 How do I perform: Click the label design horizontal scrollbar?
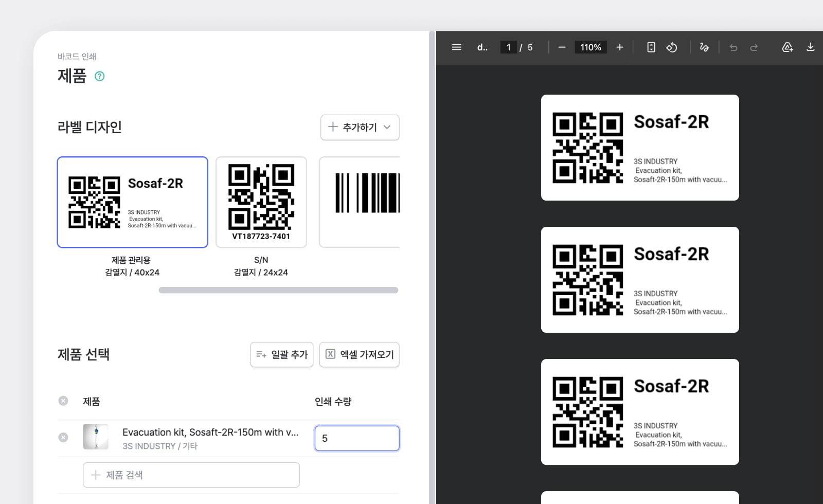(x=278, y=290)
